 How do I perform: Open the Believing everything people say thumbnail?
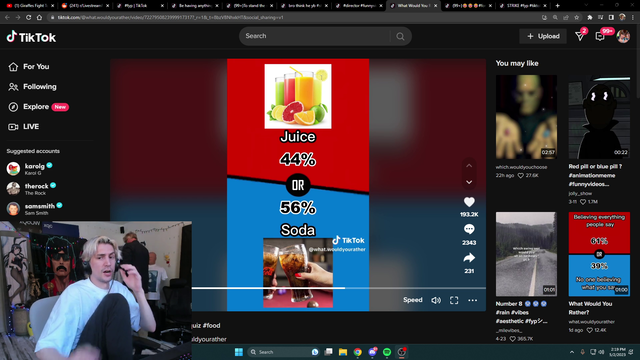(599, 254)
